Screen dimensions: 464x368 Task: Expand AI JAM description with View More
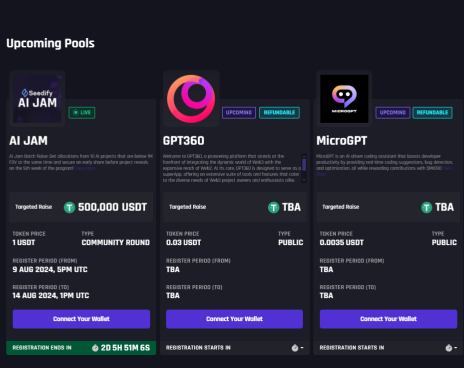(85, 168)
